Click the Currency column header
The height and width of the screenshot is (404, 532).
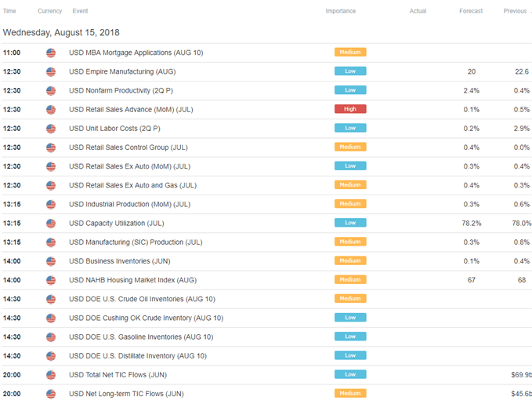pos(50,11)
